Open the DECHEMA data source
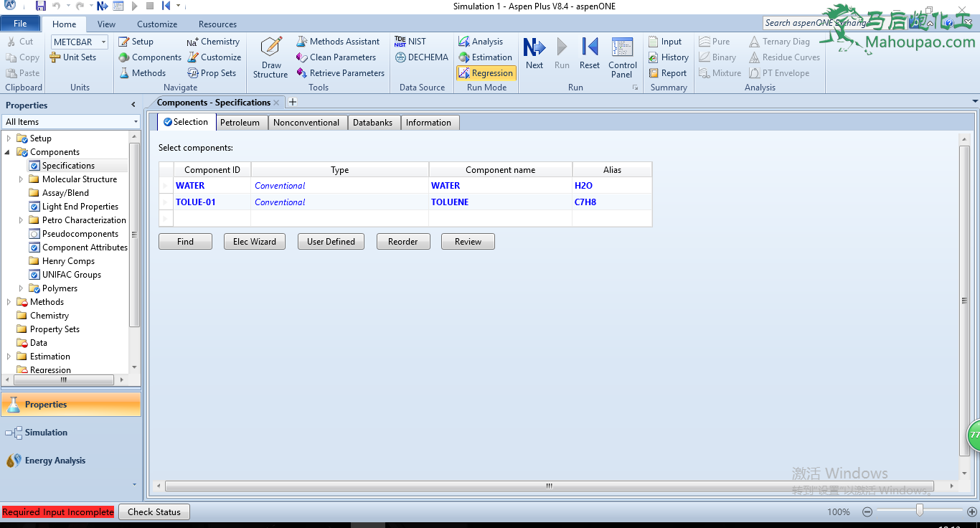This screenshot has width=980, height=528. click(x=421, y=57)
